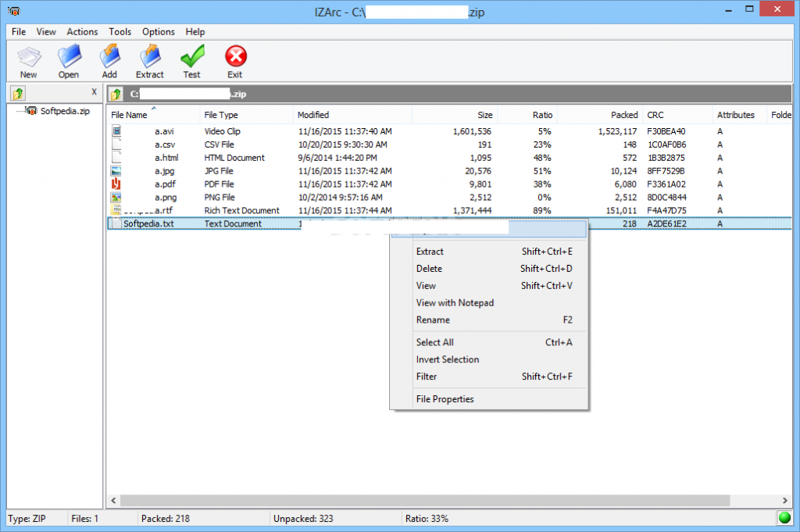Open the File menu
This screenshot has width=800, height=532.
coord(19,31)
